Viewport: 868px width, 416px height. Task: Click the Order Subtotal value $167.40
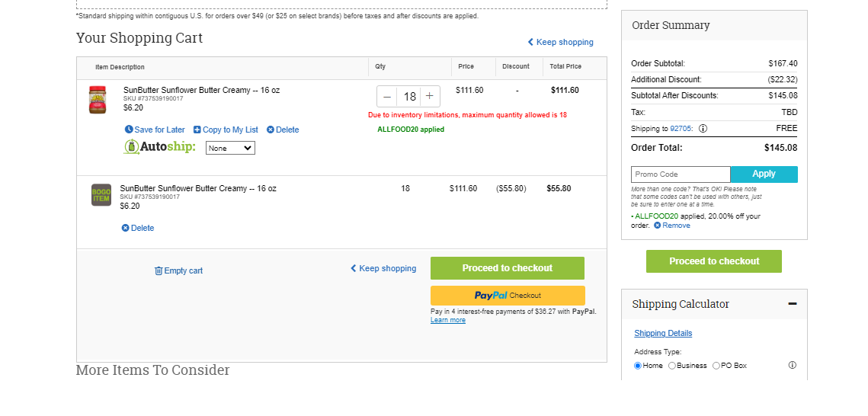click(783, 63)
